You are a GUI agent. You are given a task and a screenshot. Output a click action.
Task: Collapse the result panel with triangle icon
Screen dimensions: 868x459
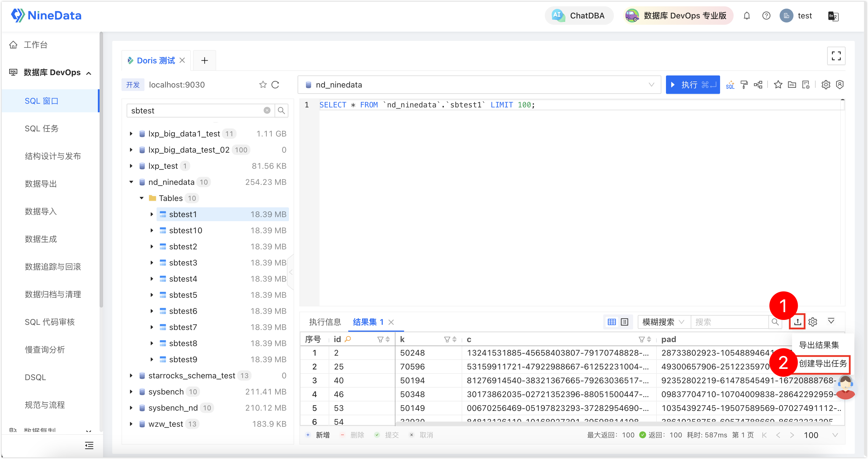(x=831, y=321)
